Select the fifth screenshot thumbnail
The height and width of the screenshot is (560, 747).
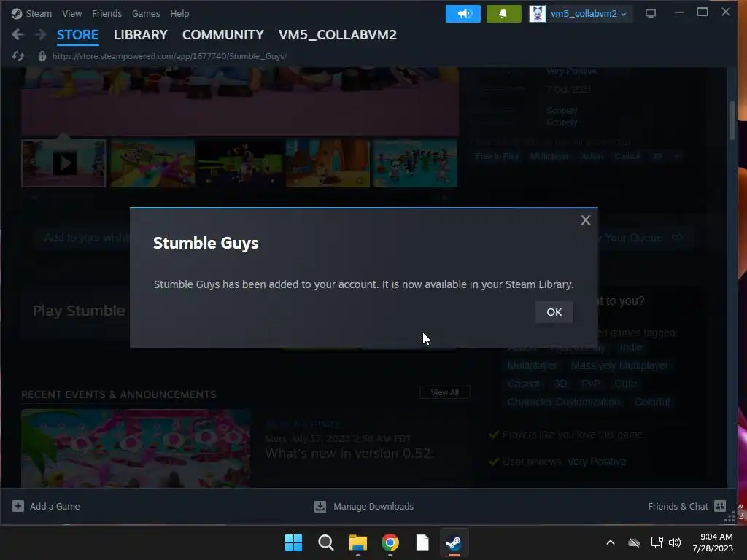[415, 163]
